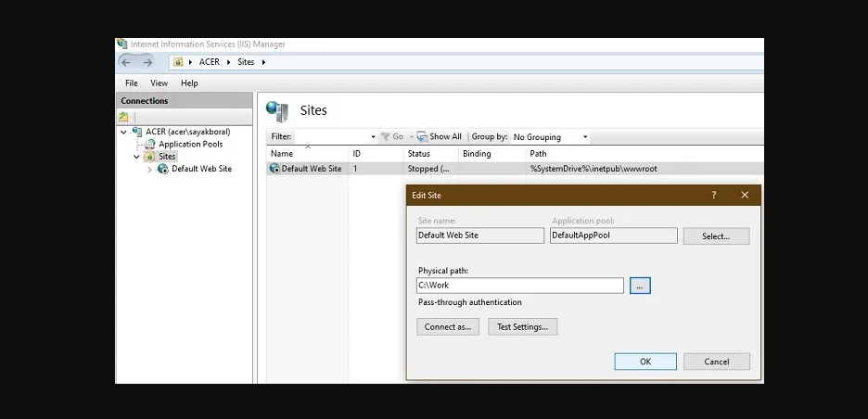Select Default Web Site in tree
The image size is (868, 419).
coord(201,169)
